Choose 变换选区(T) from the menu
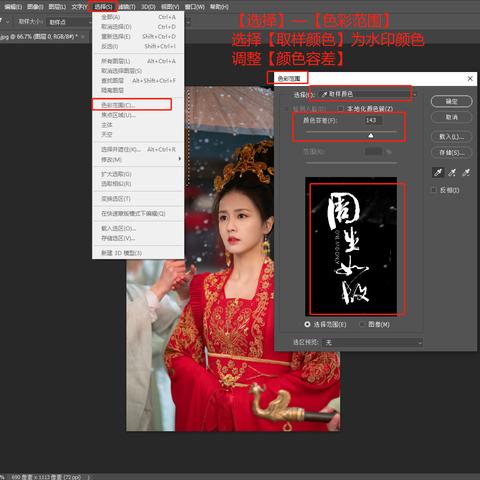 138,199
